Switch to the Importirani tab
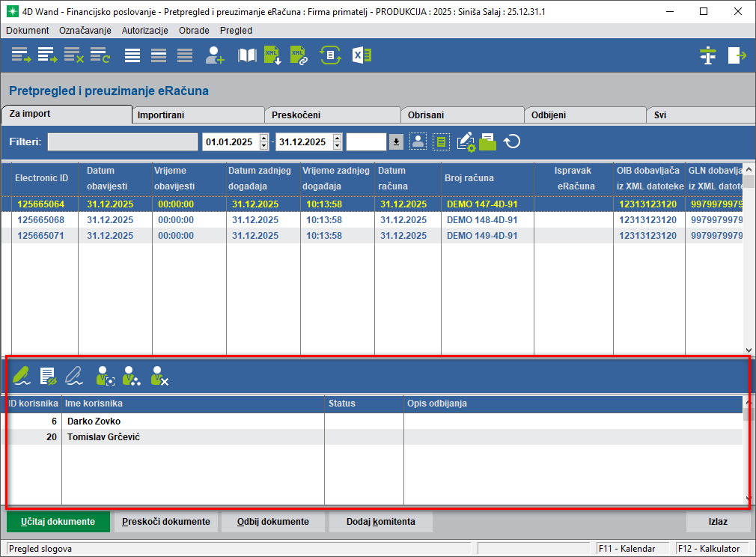This screenshot has height=557, width=756. coord(198,115)
